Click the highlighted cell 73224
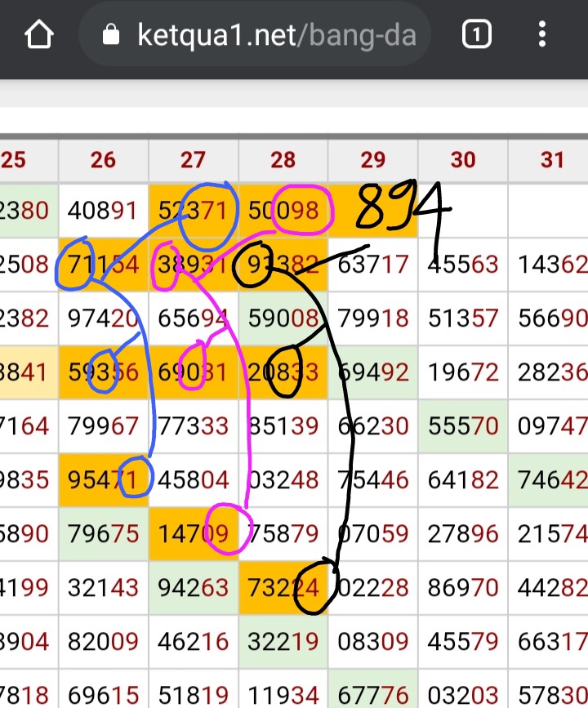The image size is (588, 708). [283, 586]
